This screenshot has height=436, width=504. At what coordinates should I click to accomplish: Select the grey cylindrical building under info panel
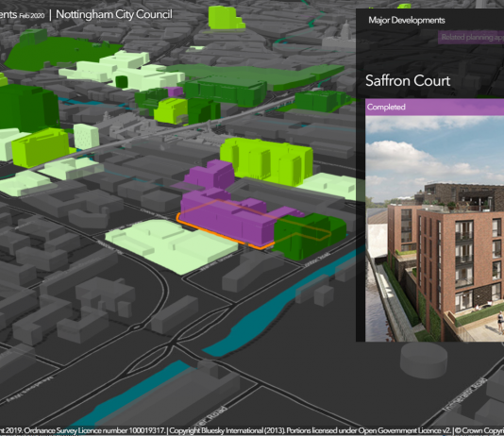[424, 361]
